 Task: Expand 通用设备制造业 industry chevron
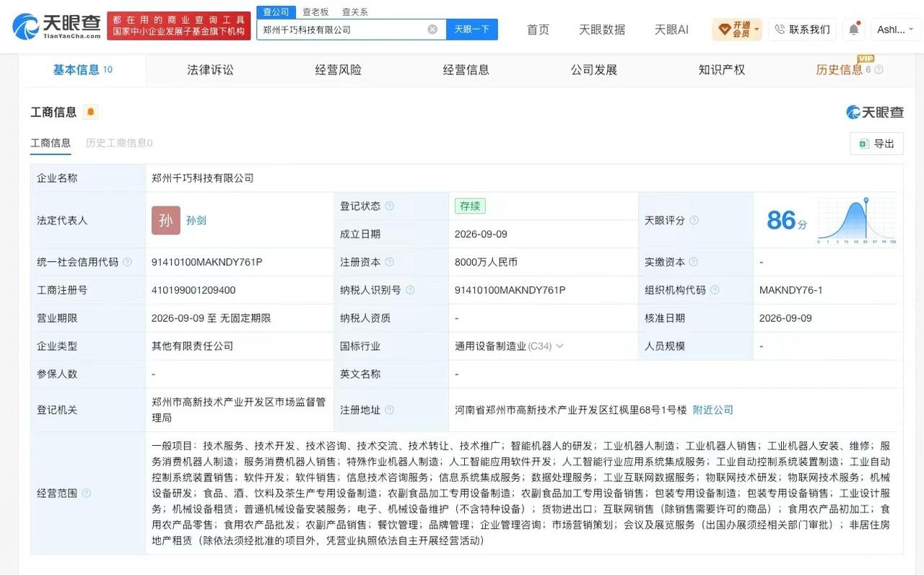(559, 346)
